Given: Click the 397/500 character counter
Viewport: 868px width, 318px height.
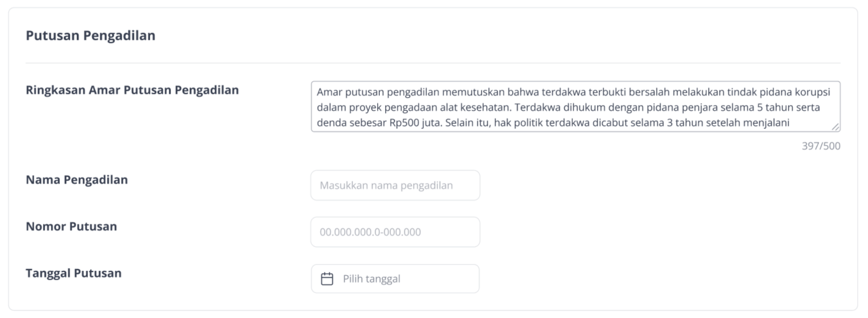Looking at the screenshot, I should [x=821, y=146].
